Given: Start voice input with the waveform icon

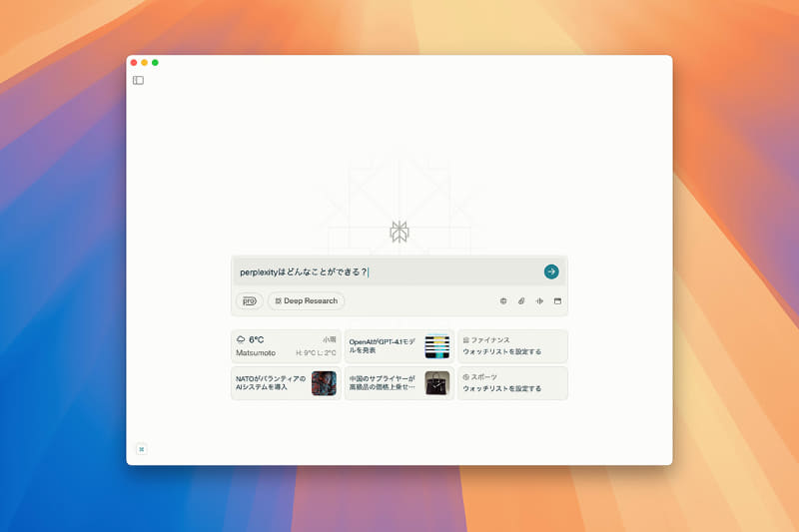Looking at the screenshot, I should tap(539, 300).
